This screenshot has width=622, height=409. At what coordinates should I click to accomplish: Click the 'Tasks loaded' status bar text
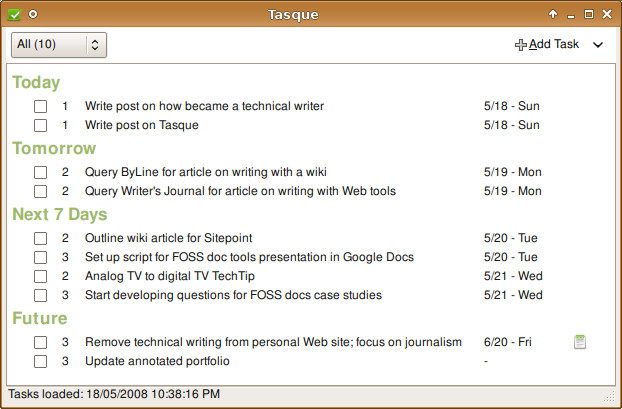tap(114, 394)
